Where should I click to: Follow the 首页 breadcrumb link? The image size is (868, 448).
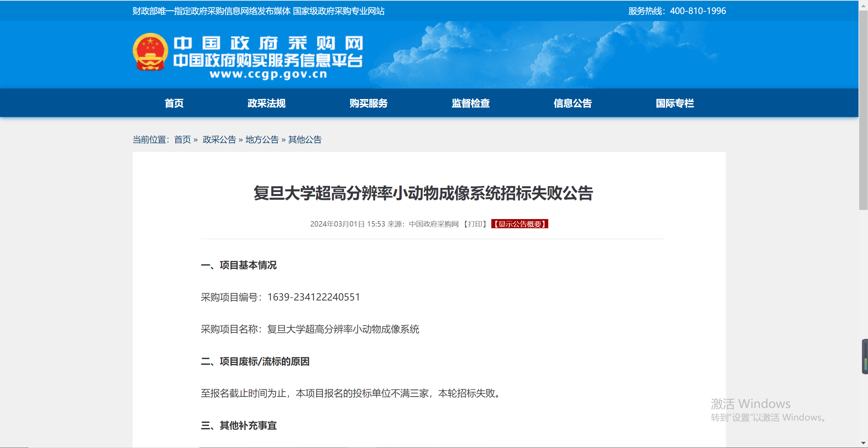[x=182, y=139]
